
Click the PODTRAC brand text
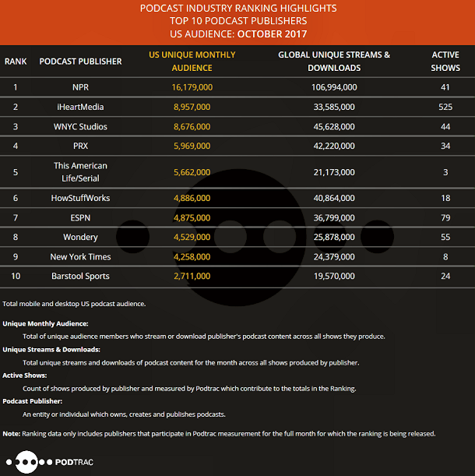74,462
